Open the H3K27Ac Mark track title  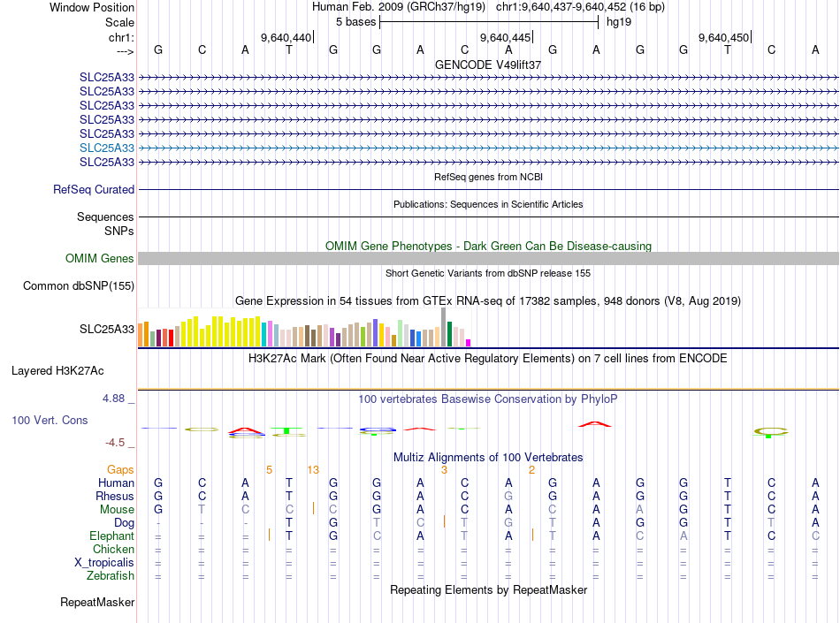pos(488,358)
